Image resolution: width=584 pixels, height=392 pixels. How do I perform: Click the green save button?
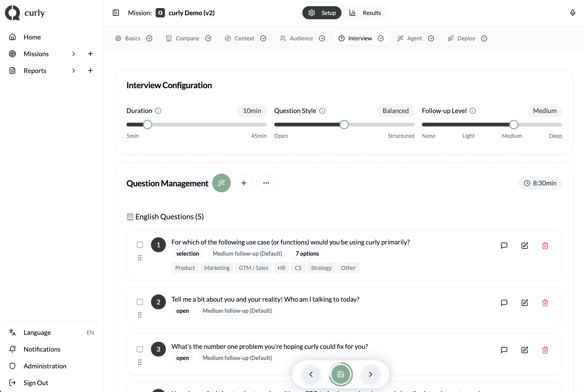[x=341, y=374]
